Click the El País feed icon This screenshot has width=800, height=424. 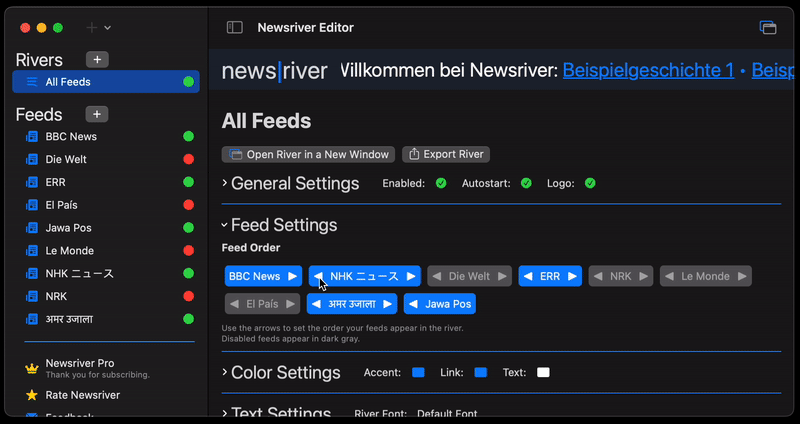coord(32,205)
